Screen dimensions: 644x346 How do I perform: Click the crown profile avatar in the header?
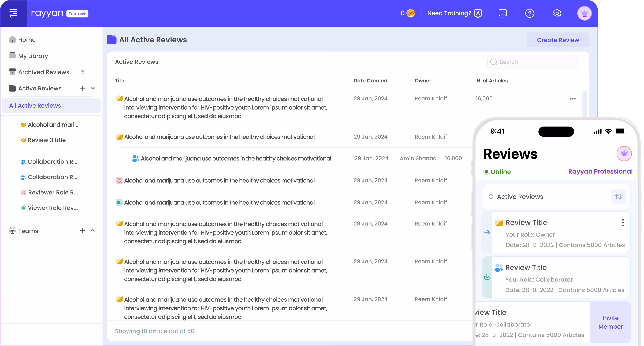(584, 13)
